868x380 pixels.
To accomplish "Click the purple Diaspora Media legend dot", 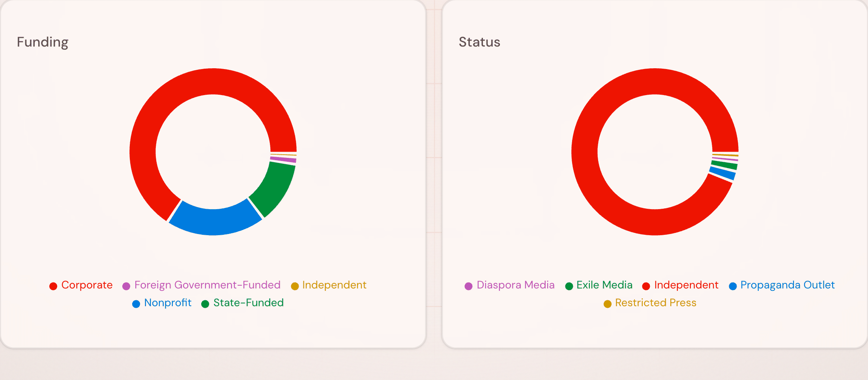I will coord(468,286).
